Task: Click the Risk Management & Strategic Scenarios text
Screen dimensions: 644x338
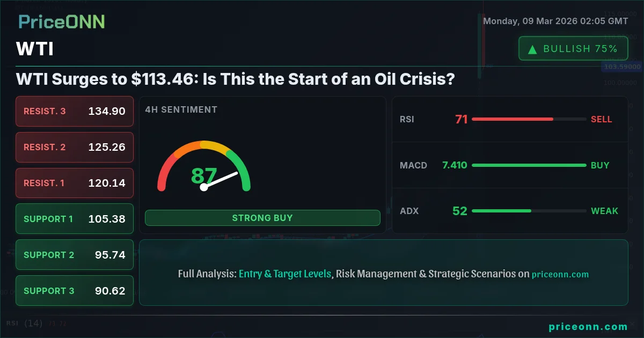Action: 426,274
